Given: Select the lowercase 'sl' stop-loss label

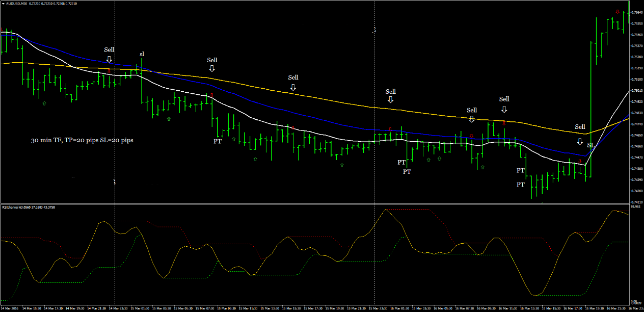Looking at the screenshot, I should [x=142, y=54].
